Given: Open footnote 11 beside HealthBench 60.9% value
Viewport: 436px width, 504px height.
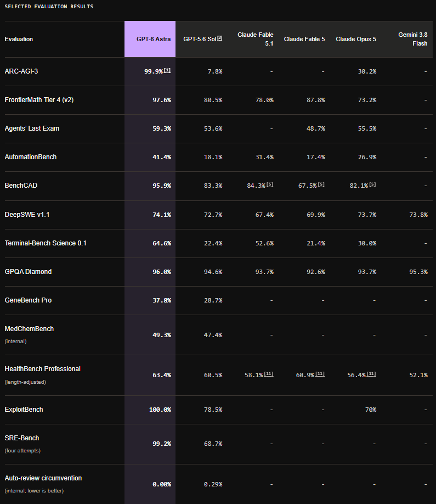Looking at the screenshot, I should (x=320, y=374).
